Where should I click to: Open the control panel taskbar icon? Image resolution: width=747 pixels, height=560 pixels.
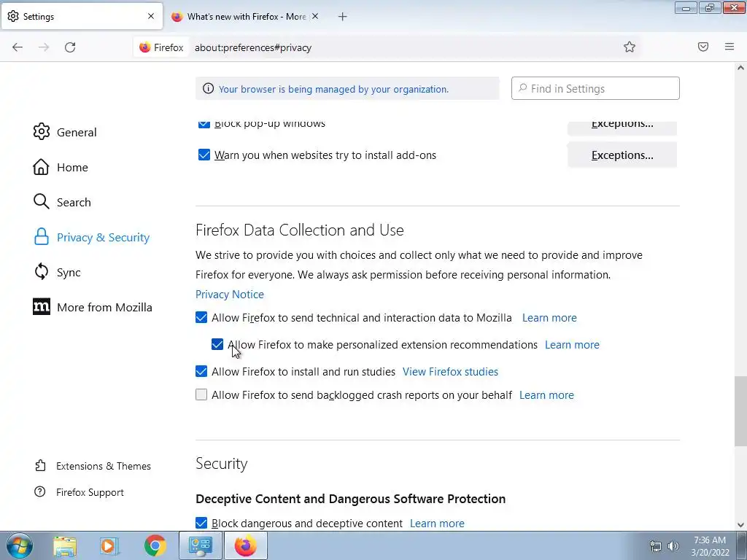click(200, 546)
